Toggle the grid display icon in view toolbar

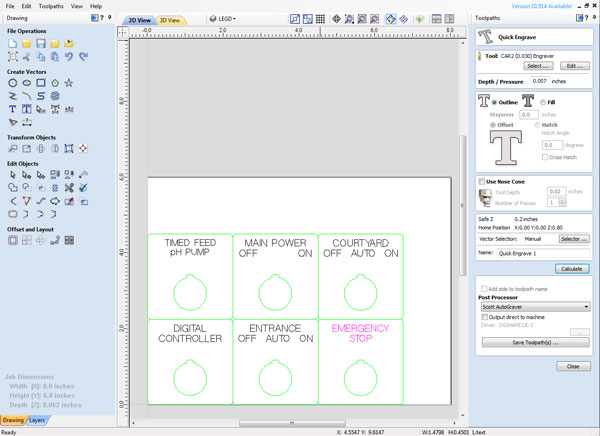pos(319,19)
